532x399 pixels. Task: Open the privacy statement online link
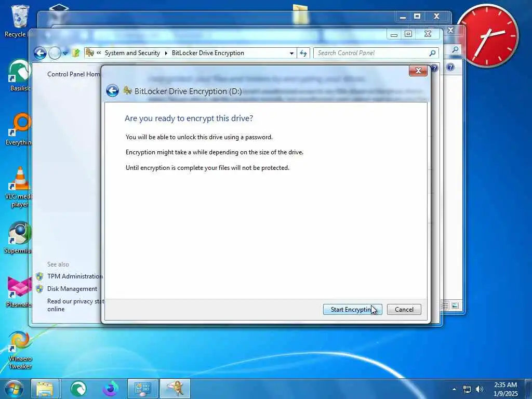[x=75, y=305]
